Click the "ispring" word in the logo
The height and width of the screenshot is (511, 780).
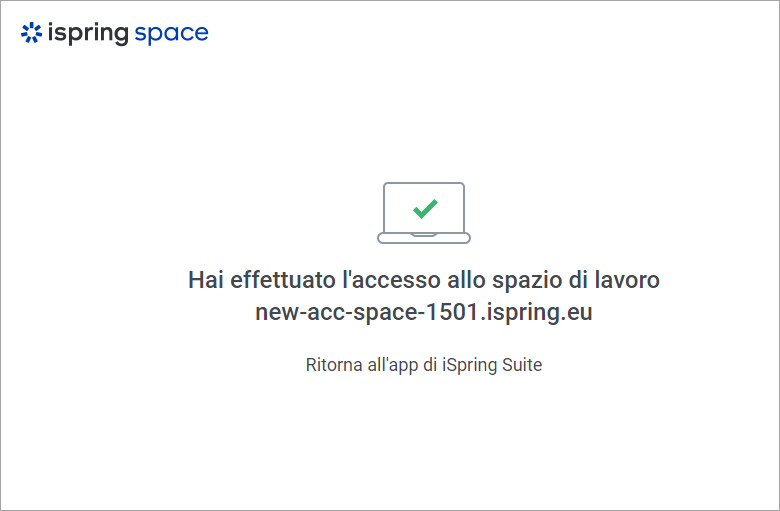pyautogui.click(x=89, y=33)
